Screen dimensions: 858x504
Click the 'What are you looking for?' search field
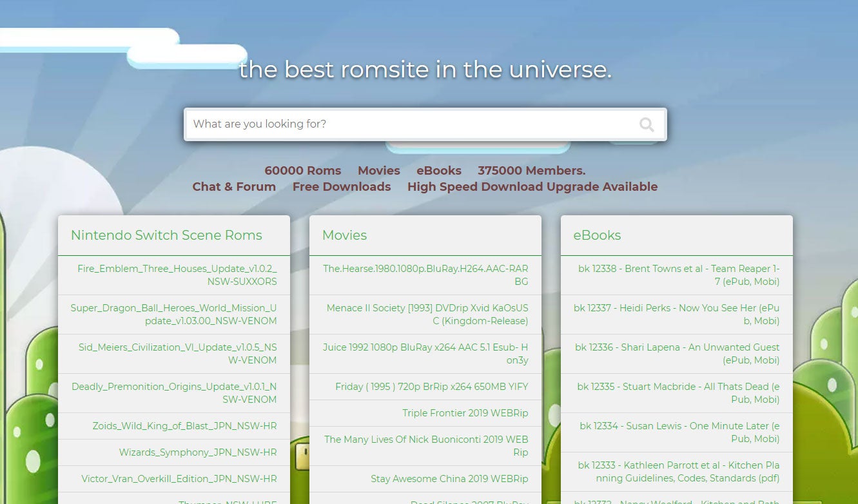click(409, 124)
